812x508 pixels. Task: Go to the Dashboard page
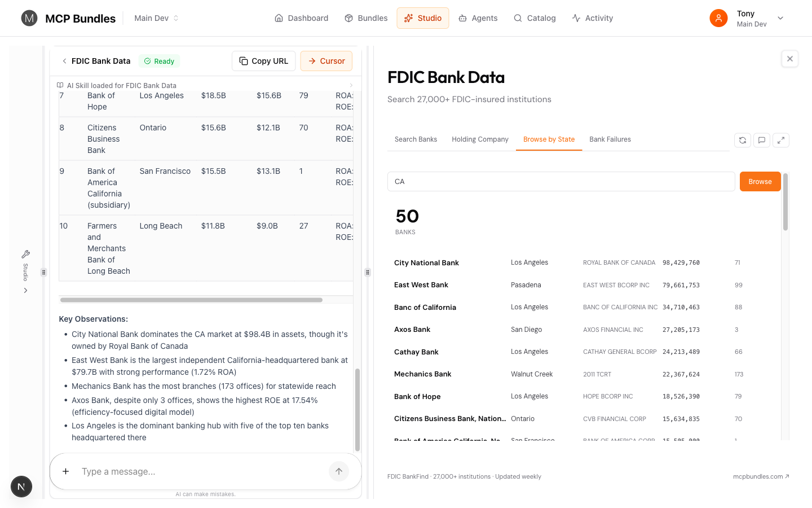coord(301,18)
